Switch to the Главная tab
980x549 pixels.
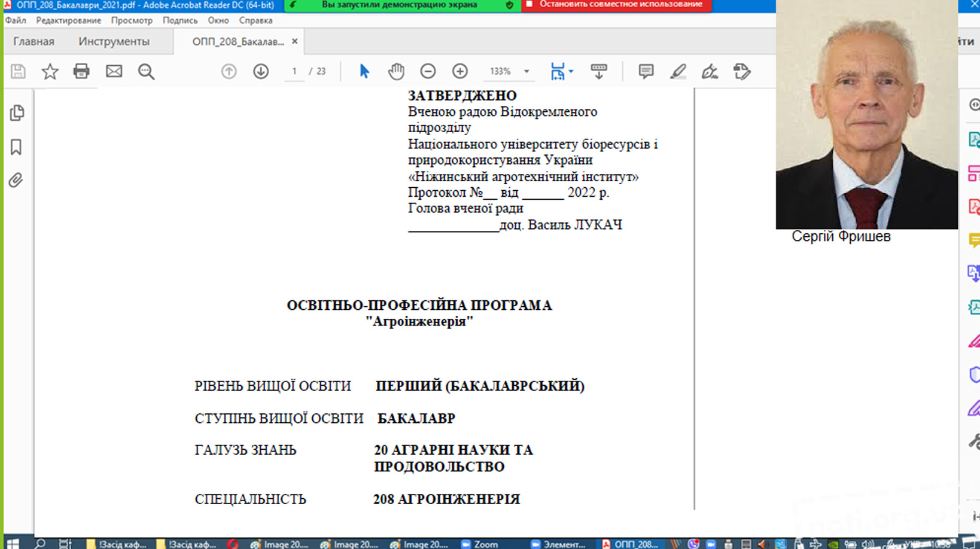[x=34, y=41]
